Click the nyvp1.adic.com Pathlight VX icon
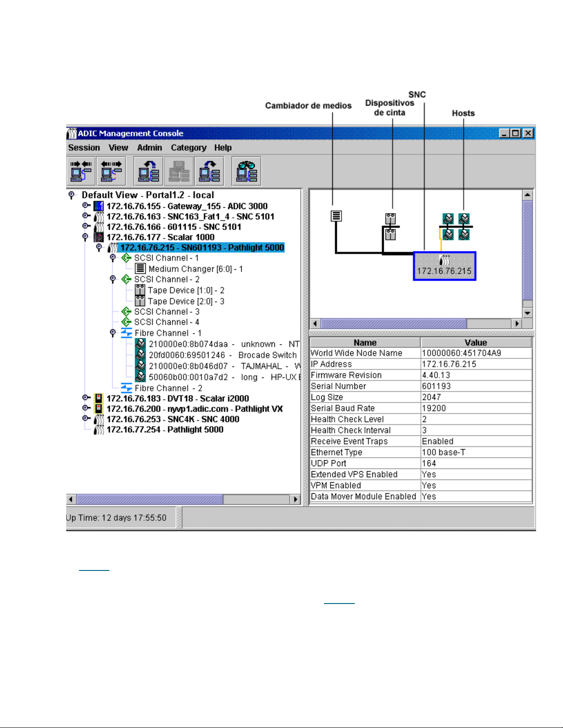 point(98,408)
